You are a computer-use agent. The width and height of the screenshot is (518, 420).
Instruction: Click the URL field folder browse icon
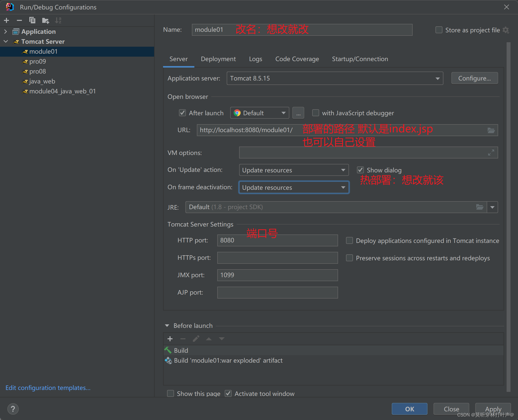pos(491,130)
